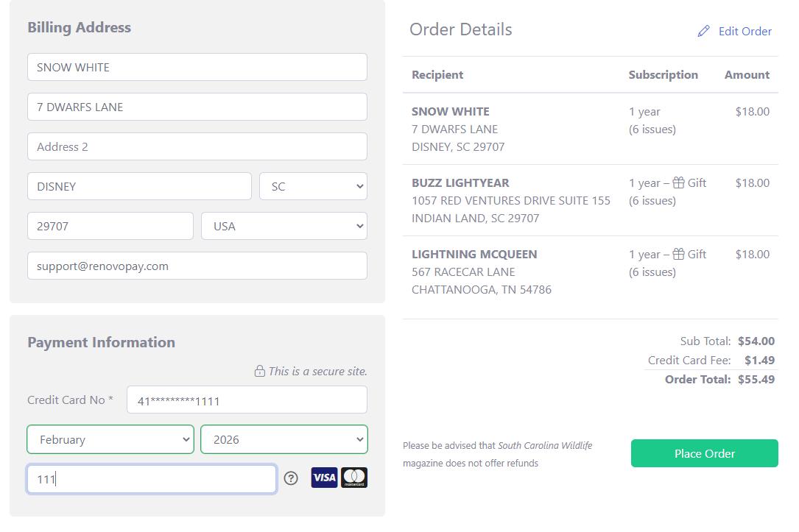Click the billing name field SNOW WHITE
This screenshot has width=799, height=532.
(x=197, y=67)
